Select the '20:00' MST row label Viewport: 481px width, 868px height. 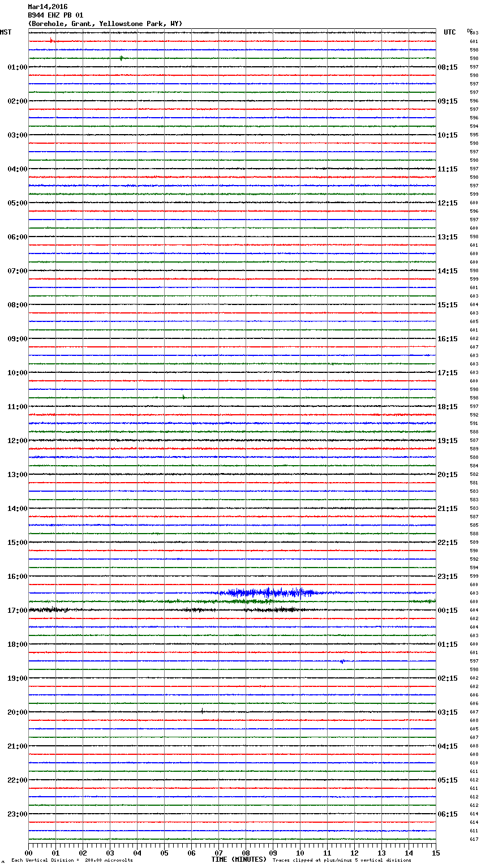pos(18,712)
